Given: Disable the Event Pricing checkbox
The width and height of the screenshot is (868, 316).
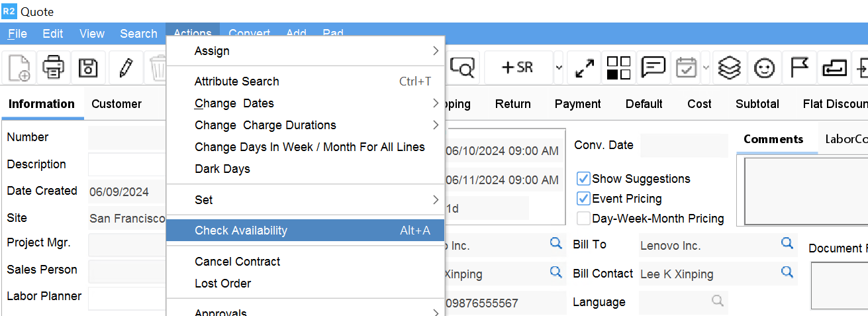Looking at the screenshot, I should point(583,199).
